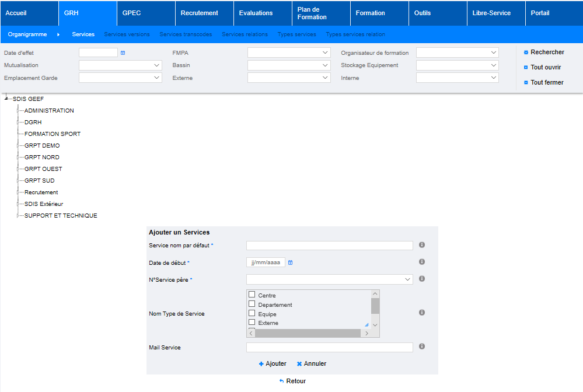Switch to Services versions tab
The width and height of the screenshot is (583, 392).
pos(127,34)
